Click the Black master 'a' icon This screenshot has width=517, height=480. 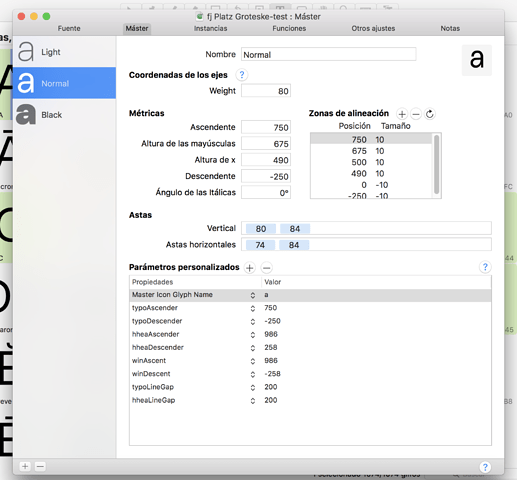26,114
